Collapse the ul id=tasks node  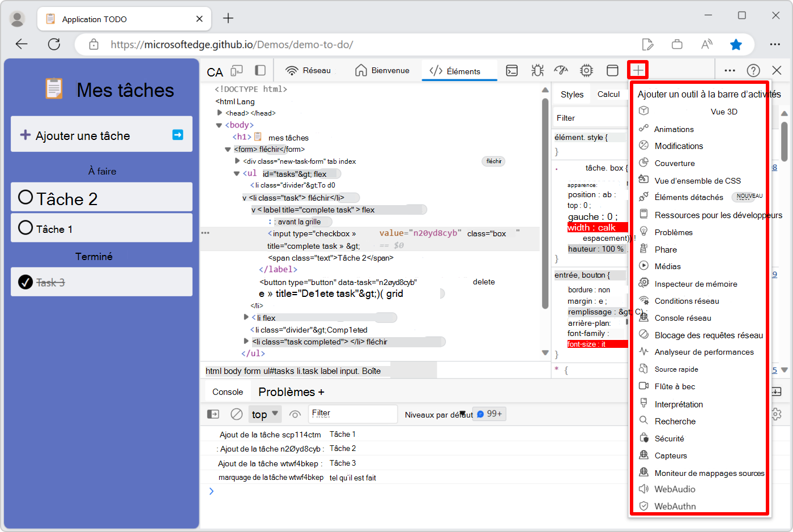(x=236, y=173)
